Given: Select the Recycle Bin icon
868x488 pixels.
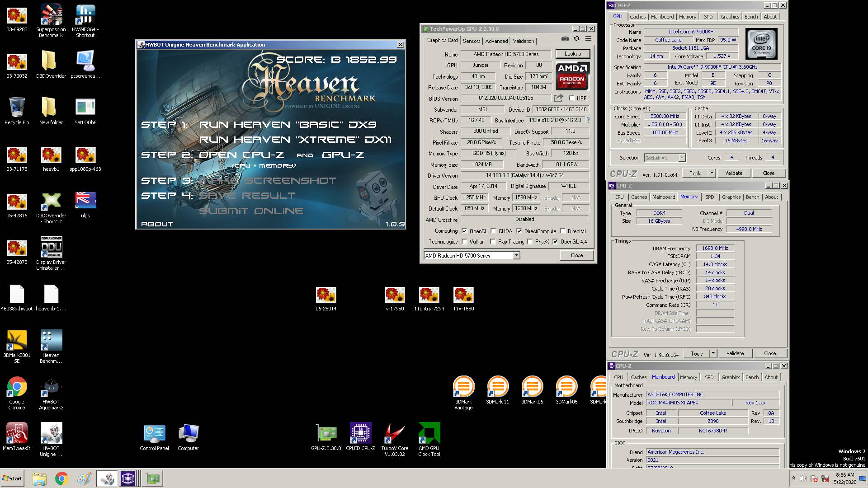Looking at the screenshot, I should (17, 111).
